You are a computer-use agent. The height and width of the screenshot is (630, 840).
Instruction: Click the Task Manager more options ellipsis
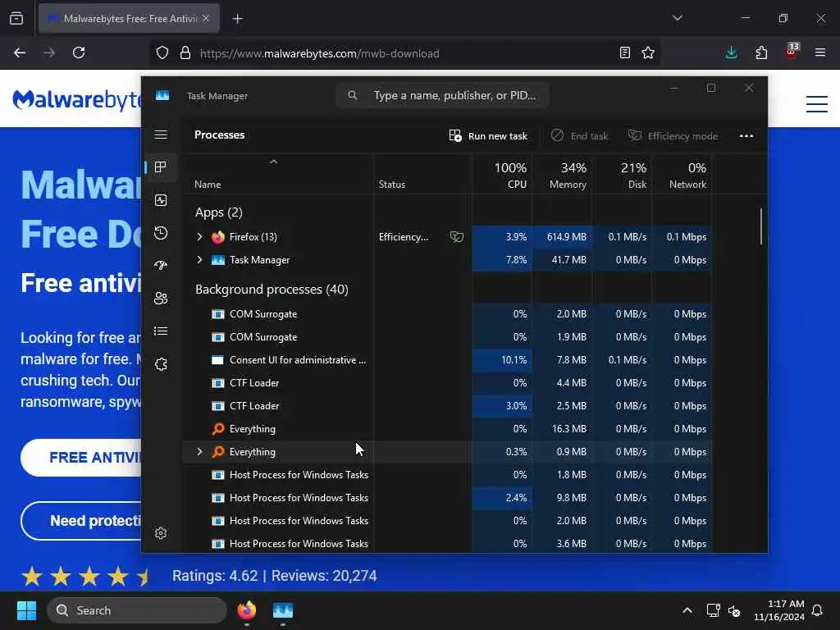tap(746, 135)
